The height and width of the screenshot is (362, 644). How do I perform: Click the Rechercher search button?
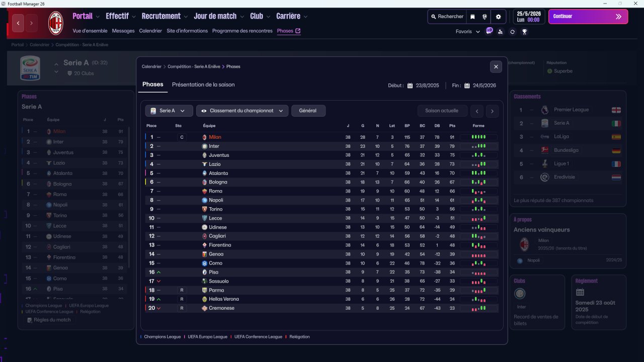coord(447,17)
